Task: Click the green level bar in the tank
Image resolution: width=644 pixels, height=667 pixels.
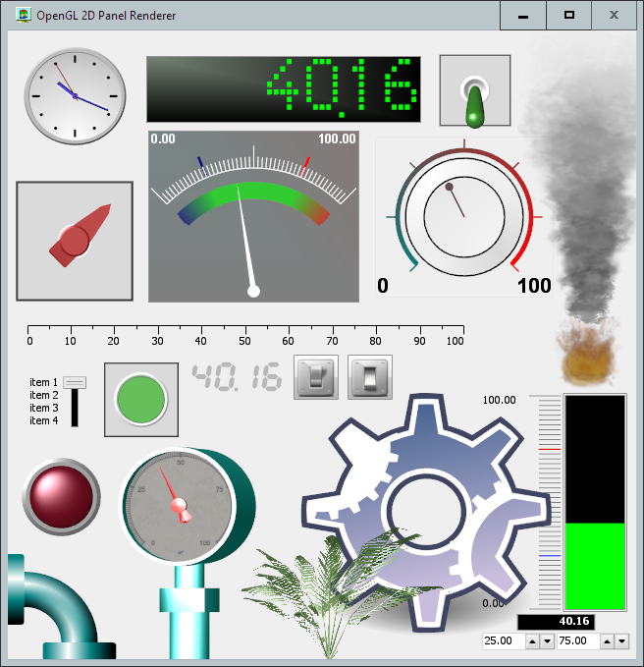Action: (x=594, y=566)
